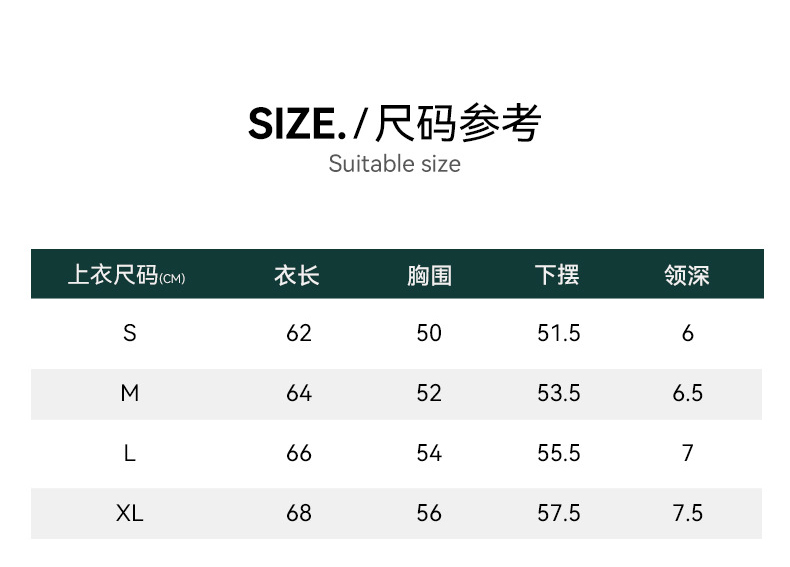Click the 57.5 hem value for XL

coord(558,513)
